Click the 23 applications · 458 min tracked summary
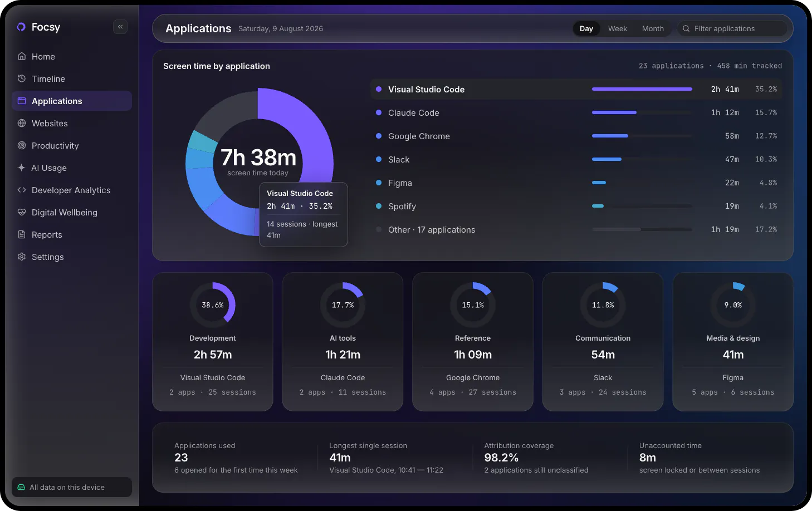812x511 pixels. click(710, 66)
